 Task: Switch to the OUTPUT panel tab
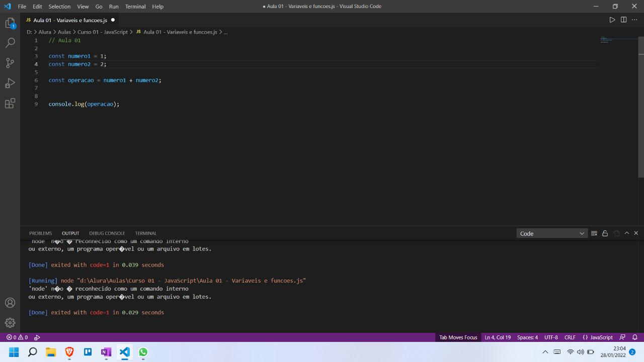click(70, 233)
